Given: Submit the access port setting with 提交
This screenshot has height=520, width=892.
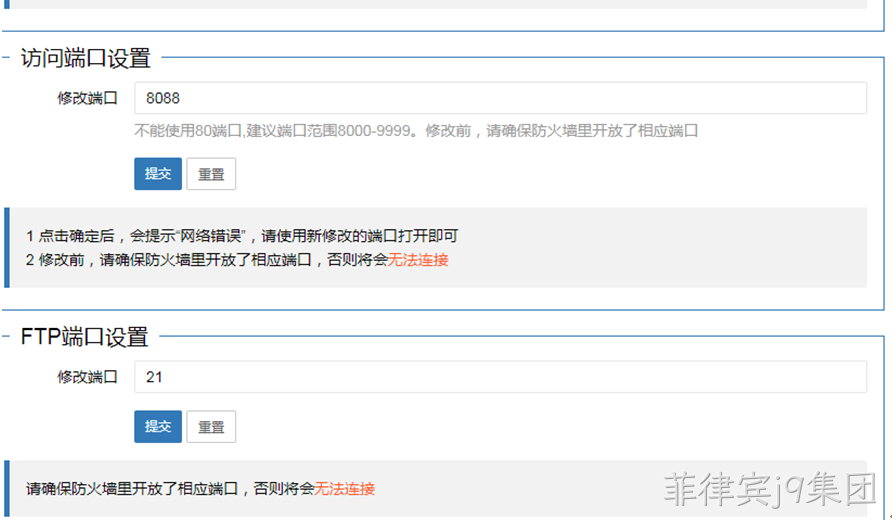Looking at the screenshot, I should point(158,174).
